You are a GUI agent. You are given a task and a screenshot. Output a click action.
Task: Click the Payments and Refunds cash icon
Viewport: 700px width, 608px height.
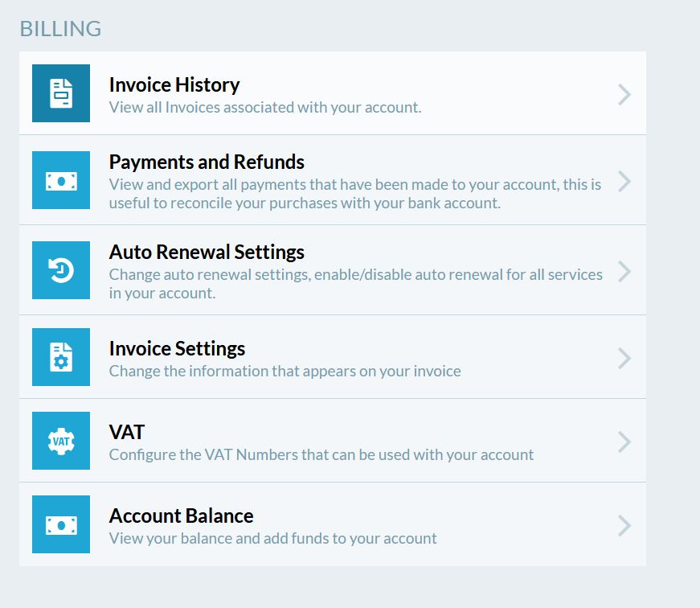click(61, 180)
